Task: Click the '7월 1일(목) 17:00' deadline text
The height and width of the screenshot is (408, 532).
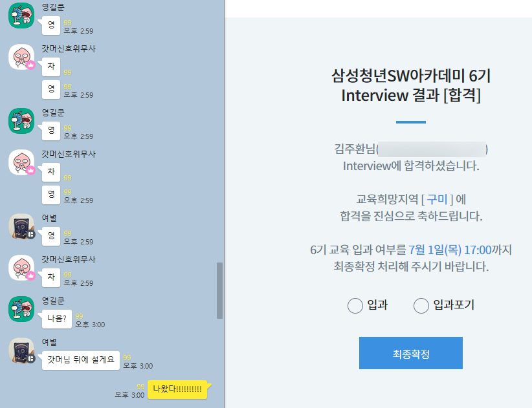Action: (x=450, y=250)
